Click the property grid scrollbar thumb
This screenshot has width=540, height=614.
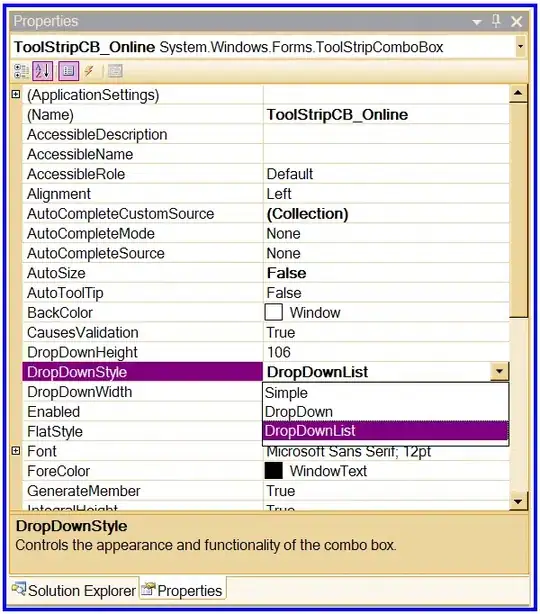518,210
